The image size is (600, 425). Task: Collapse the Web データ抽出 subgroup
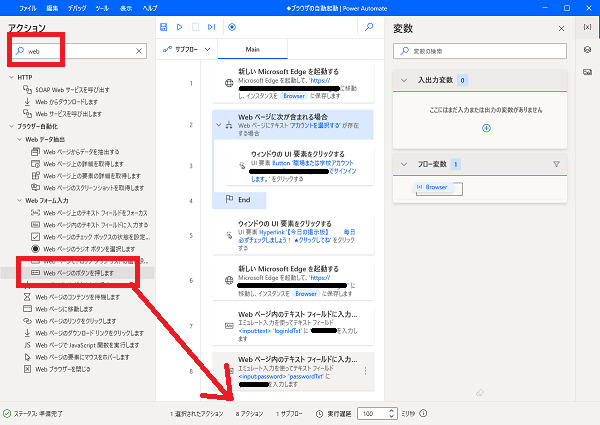pos(20,139)
